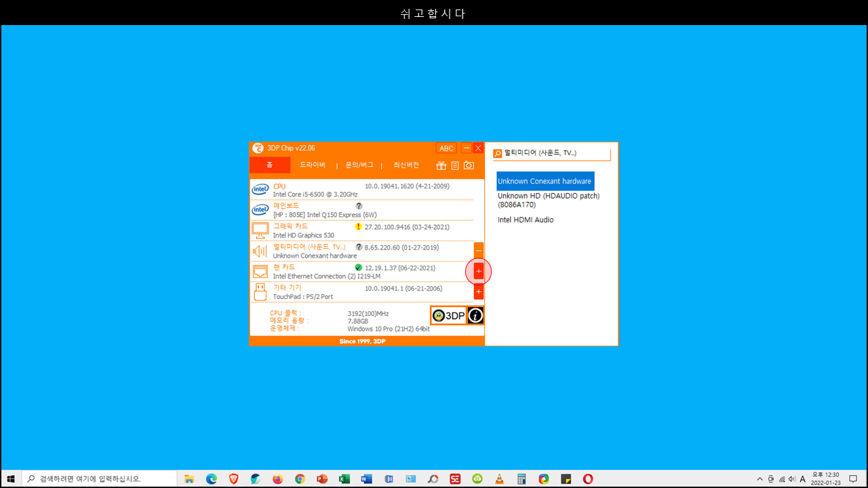Click the USB plug icon for 기타 기기
Screen dimensions: 868x488
coord(260,292)
